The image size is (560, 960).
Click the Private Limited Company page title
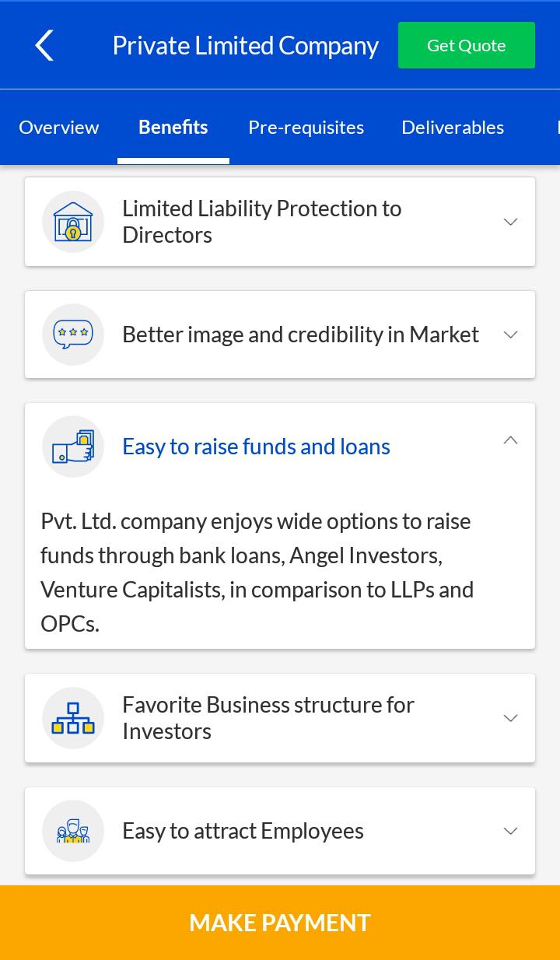(245, 45)
